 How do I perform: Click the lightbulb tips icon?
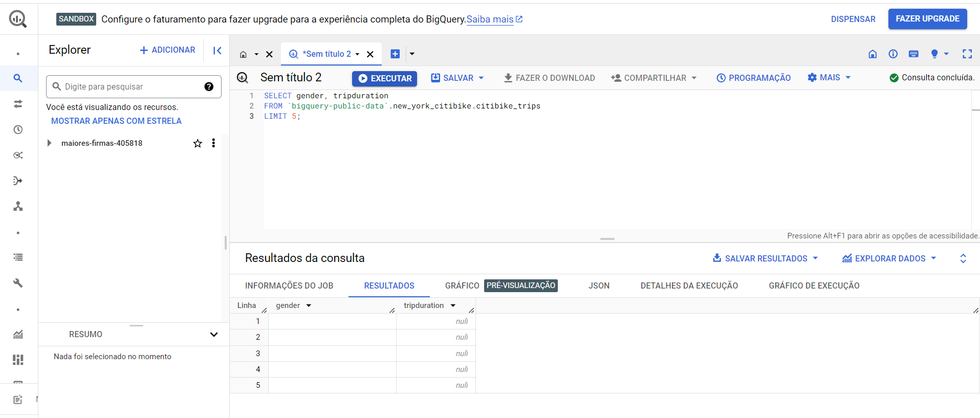point(934,54)
